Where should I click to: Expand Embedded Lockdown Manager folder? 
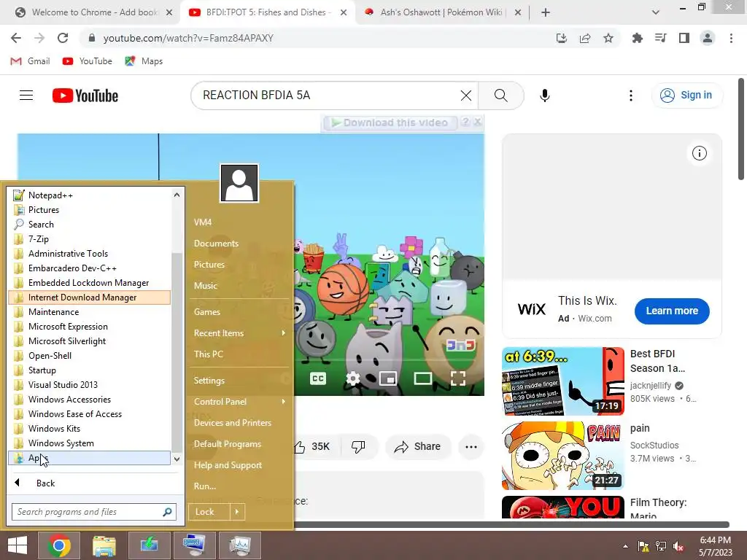90,283
